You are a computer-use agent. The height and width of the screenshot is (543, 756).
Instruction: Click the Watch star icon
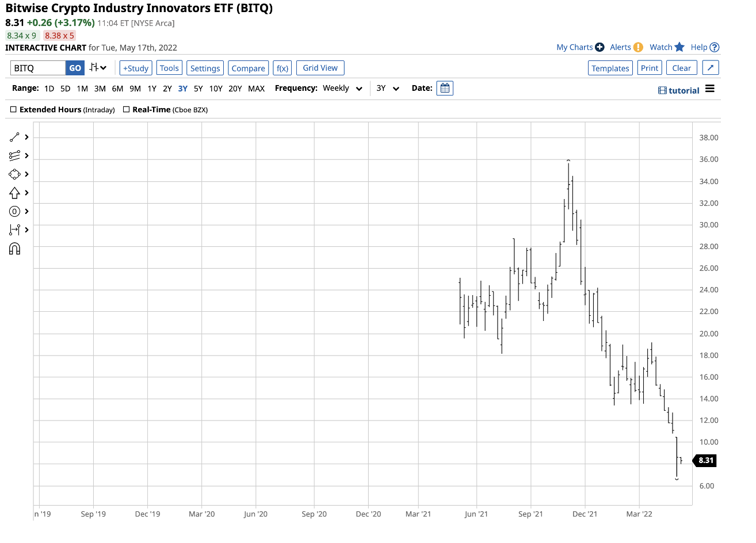679,47
